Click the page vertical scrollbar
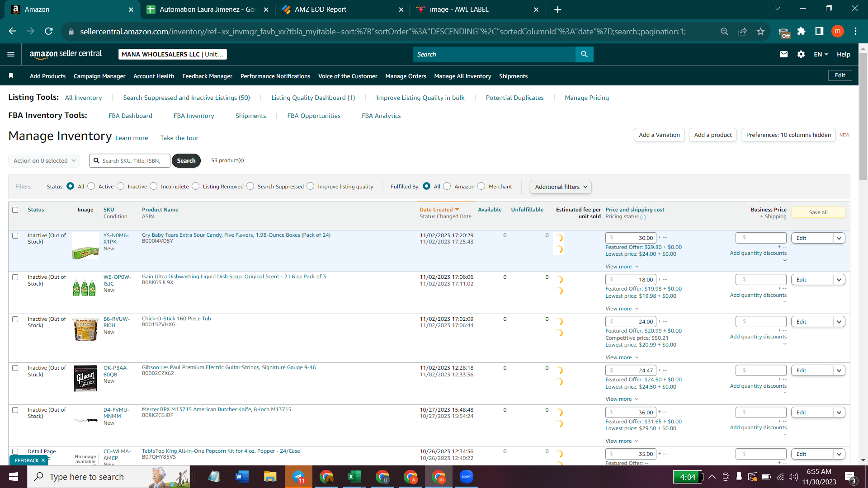The image size is (868, 488). tap(863, 116)
